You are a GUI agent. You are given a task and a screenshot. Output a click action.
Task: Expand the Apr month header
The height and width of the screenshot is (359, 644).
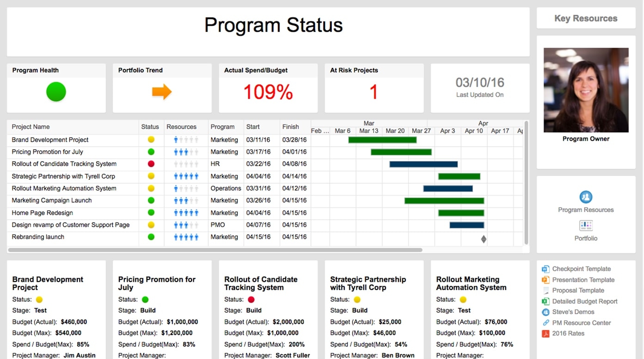pyautogui.click(x=483, y=124)
